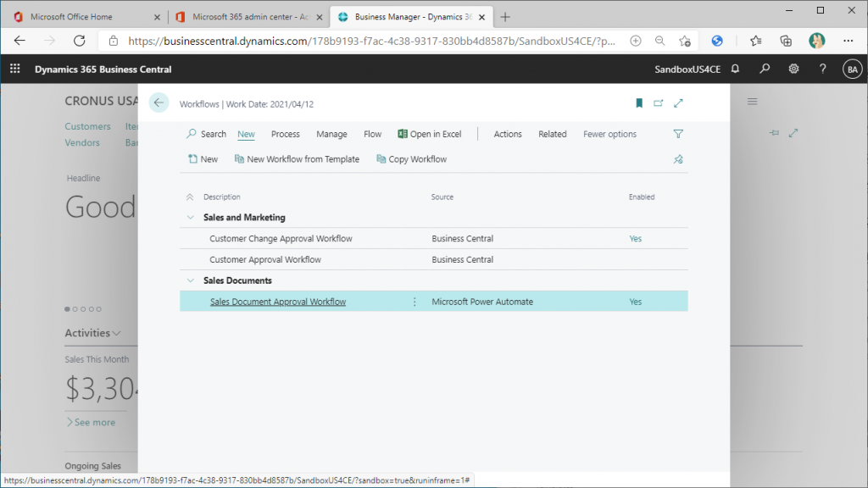Collapse all rows using header double chevron
The width and height of the screenshot is (868, 488).
[190, 197]
